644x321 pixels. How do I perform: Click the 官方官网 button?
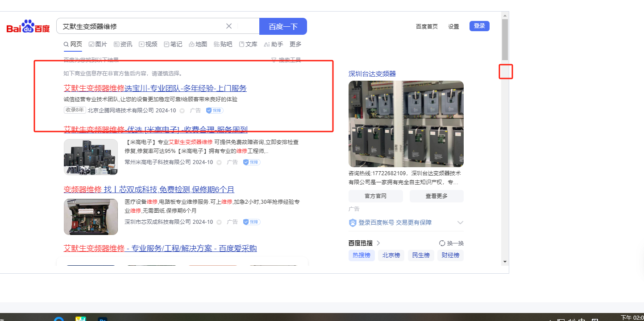[376, 196]
